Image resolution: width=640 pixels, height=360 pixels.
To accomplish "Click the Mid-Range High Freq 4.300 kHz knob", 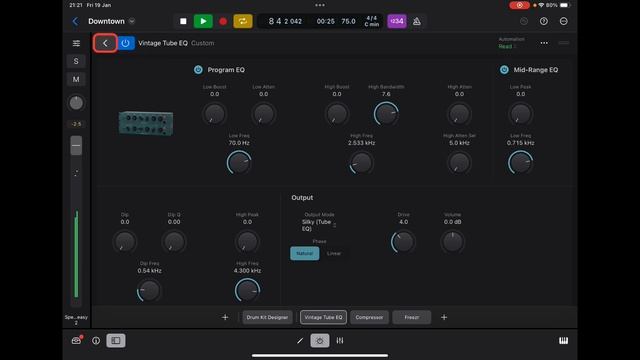I will point(247,290).
